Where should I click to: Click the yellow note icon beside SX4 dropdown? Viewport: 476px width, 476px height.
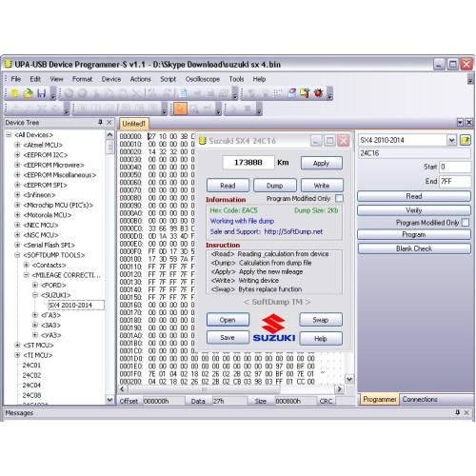[x=466, y=140]
